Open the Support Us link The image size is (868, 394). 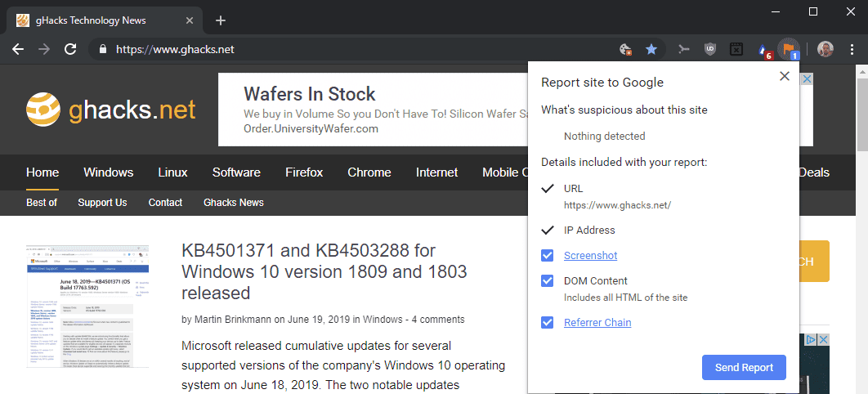102,203
